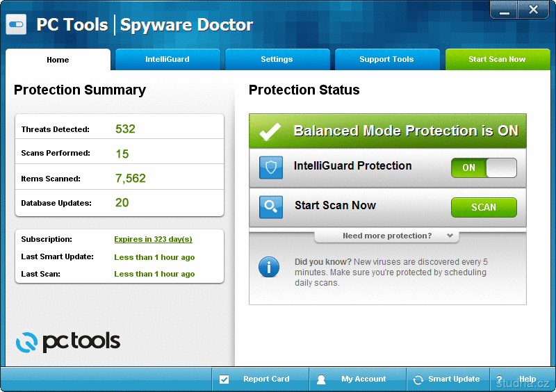
Task: Click the blue info icon
Action: [x=269, y=268]
